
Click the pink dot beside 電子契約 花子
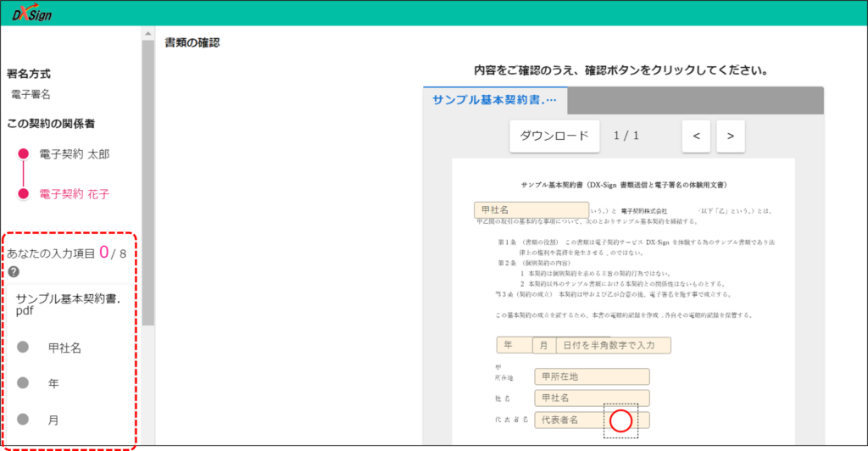click(x=23, y=194)
